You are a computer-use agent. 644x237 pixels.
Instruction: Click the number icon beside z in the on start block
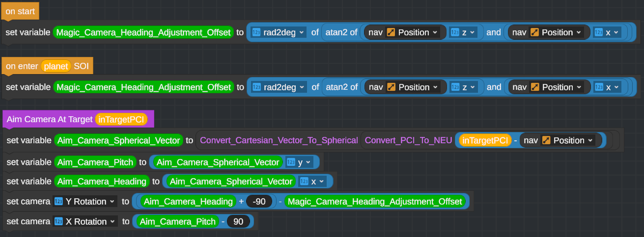click(454, 32)
